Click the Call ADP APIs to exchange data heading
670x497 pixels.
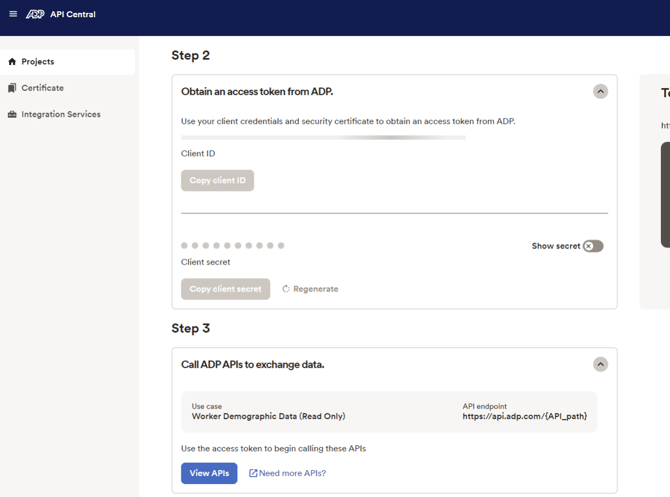tap(253, 365)
